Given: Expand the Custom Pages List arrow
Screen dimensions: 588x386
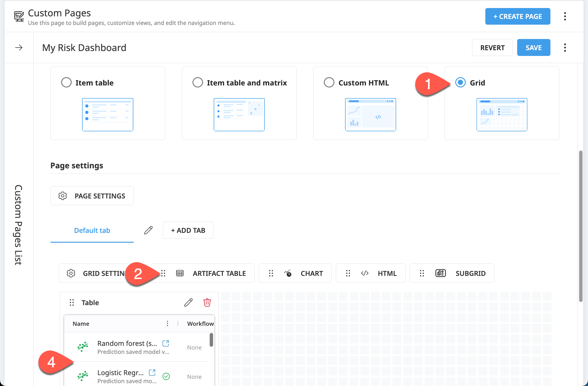Looking at the screenshot, I should [x=19, y=48].
